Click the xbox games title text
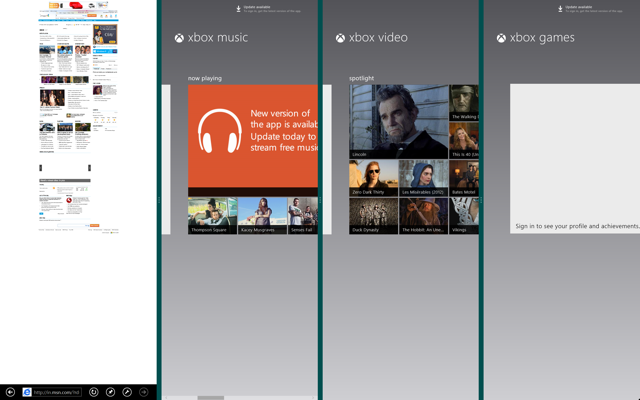 [x=542, y=38]
